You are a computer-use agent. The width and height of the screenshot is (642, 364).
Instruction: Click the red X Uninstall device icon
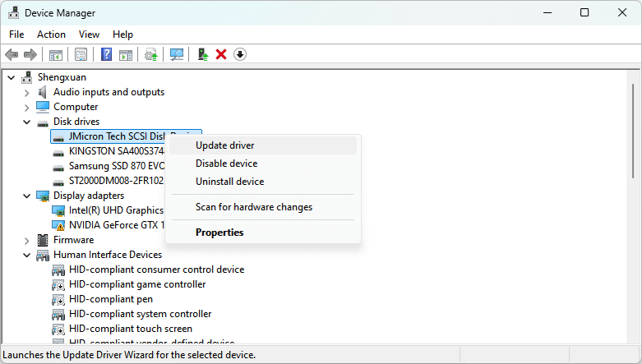221,54
